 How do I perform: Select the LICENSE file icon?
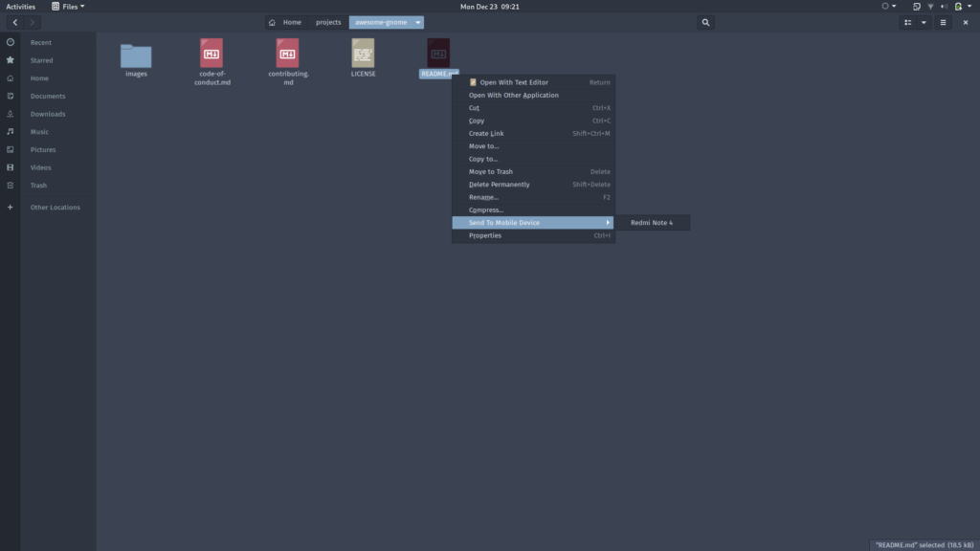click(x=363, y=53)
